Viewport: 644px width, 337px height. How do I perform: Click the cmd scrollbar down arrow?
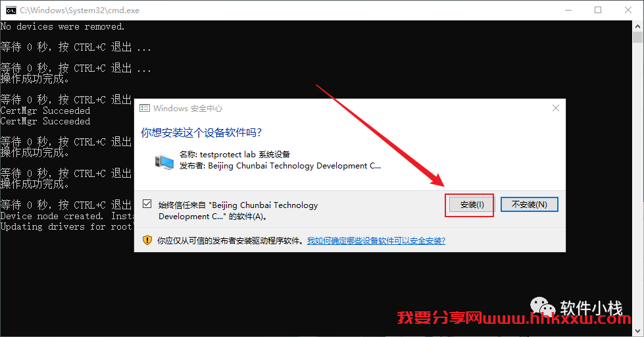click(x=638, y=331)
